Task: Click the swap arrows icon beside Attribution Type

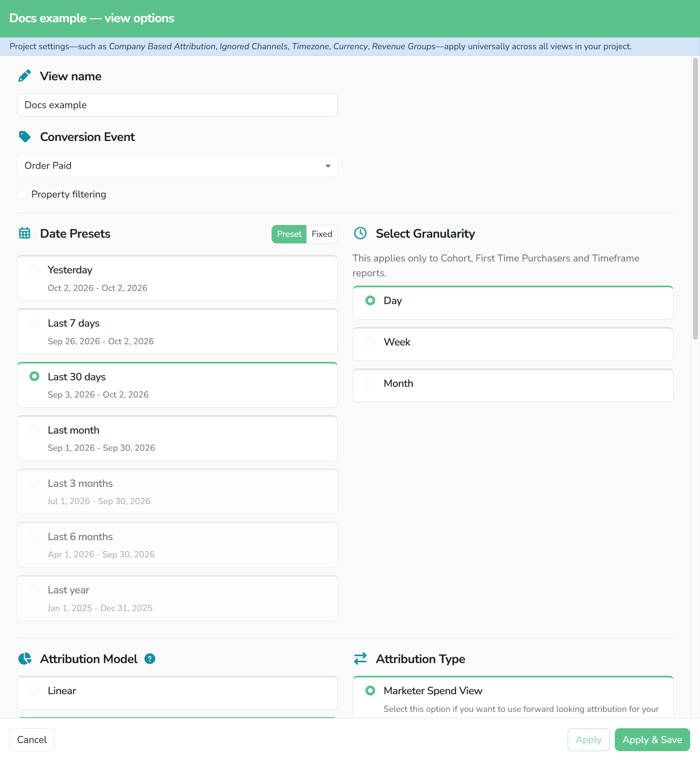Action: point(360,659)
